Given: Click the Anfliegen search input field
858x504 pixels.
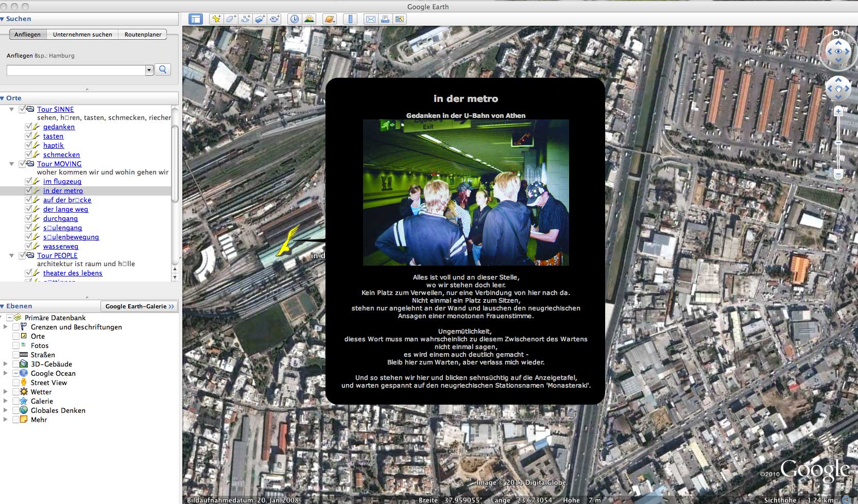Looking at the screenshot, I should 76,70.
